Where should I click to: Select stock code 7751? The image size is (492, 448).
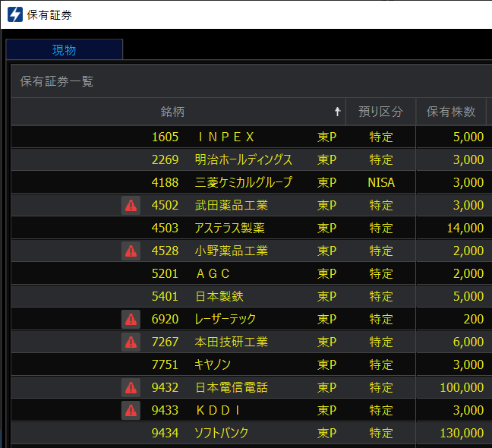coord(165,365)
